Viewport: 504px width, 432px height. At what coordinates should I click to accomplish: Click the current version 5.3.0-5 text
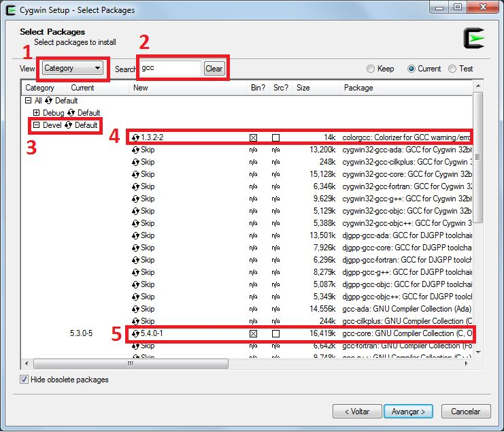click(x=81, y=333)
